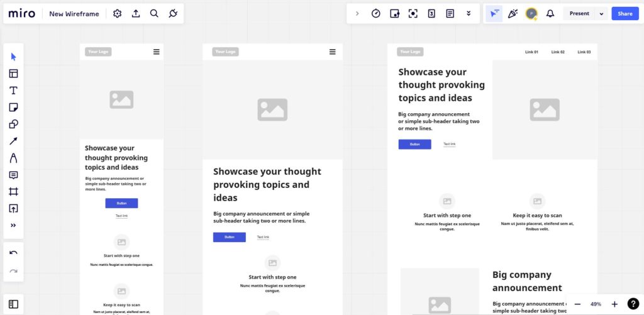This screenshot has height=315, width=644.
Task: Expand more tools with double chevron
Action: [x=14, y=225]
